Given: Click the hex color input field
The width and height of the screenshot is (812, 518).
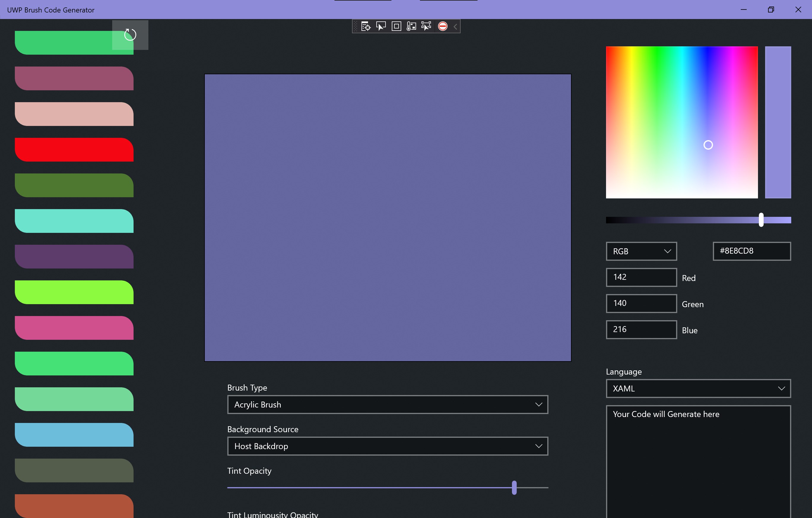Looking at the screenshot, I should coord(751,251).
